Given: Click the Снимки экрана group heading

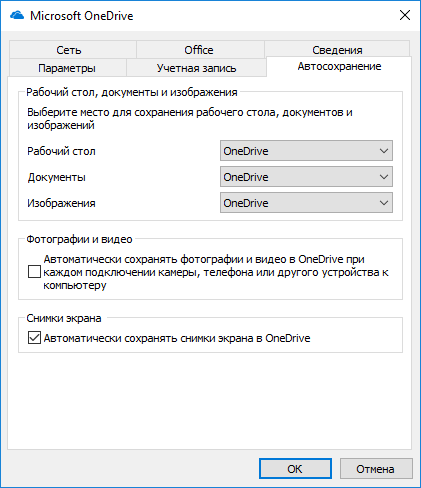Looking at the screenshot, I should (64, 318).
